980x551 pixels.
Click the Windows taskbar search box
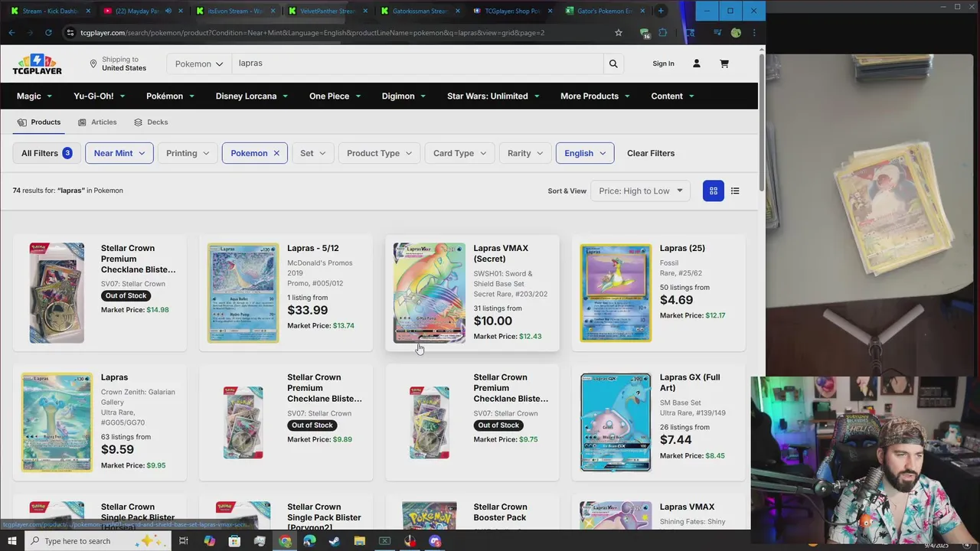[x=98, y=541]
